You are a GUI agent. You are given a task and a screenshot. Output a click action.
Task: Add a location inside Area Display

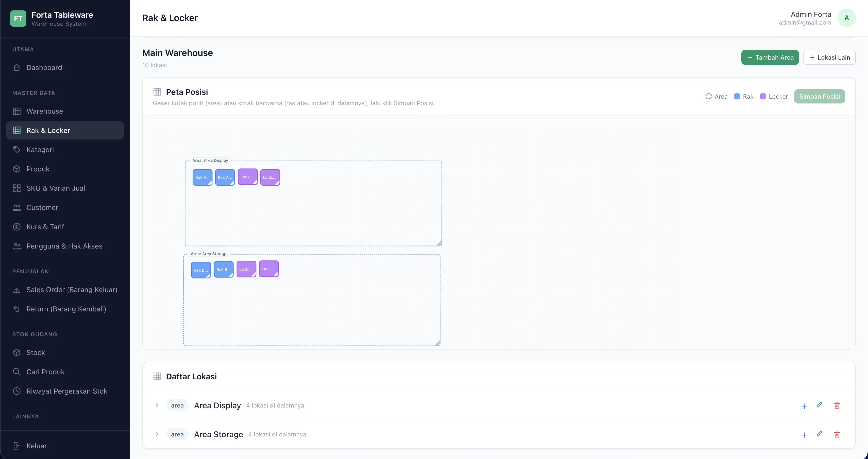coord(805,406)
